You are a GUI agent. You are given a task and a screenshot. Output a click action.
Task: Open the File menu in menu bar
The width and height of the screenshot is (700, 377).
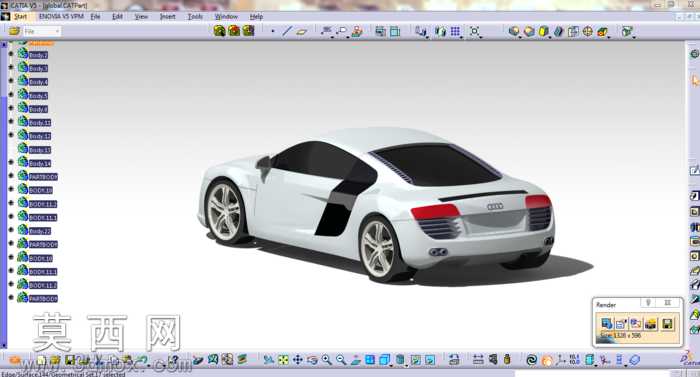[x=96, y=17]
